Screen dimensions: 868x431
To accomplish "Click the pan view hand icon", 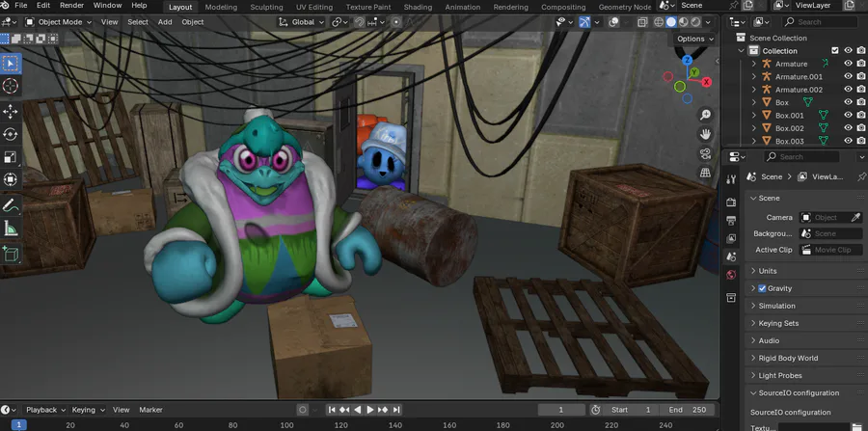I will (x=705, y=134).
